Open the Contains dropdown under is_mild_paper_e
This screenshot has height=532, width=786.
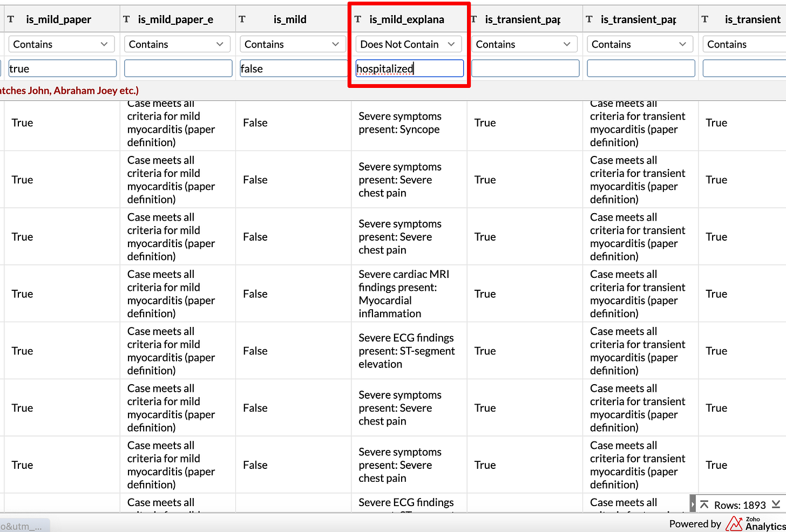(177, 44)
